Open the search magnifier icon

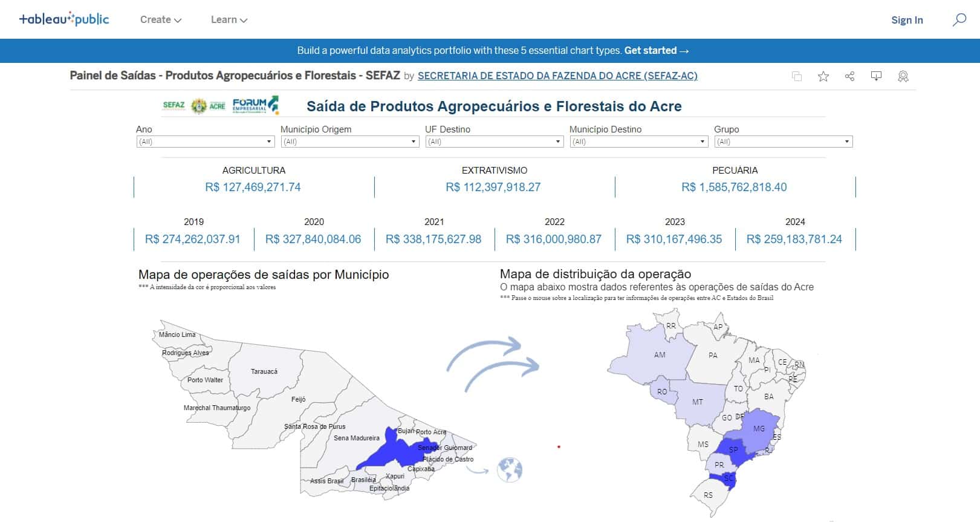pos(959,20)
